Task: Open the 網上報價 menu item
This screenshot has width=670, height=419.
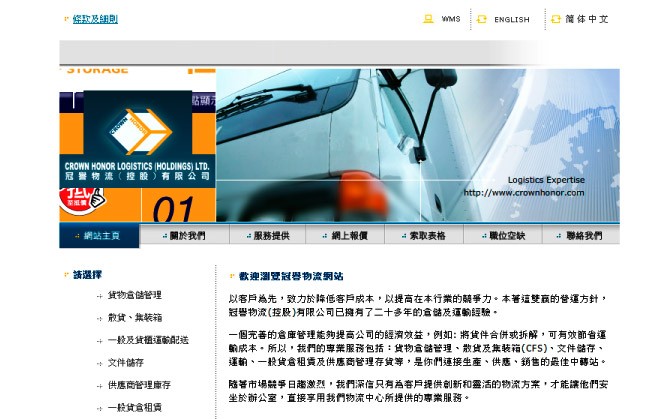Action: pyautogui.click(x=349, y=236)
